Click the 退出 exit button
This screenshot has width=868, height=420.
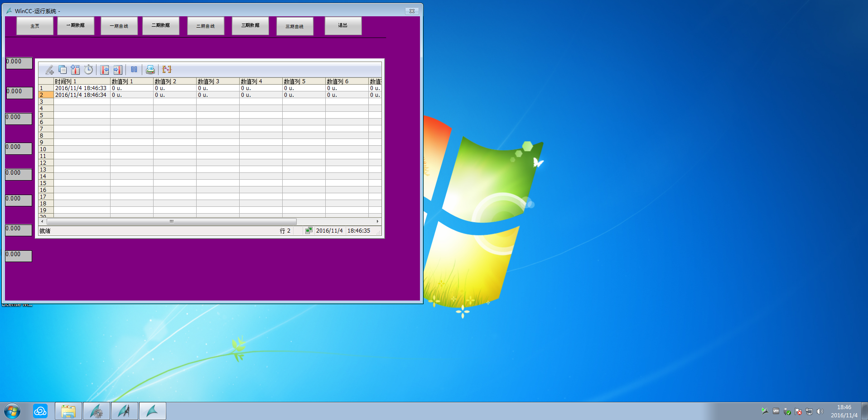coord(343,26)
